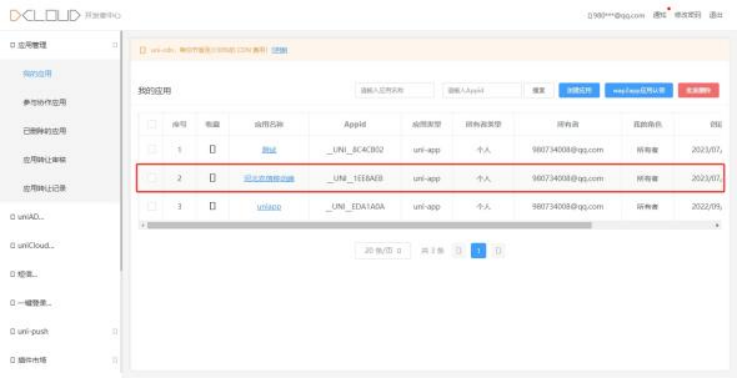Open the uniapp application link
The height and width of the screenshot is (378, 737).
[269, 207]
